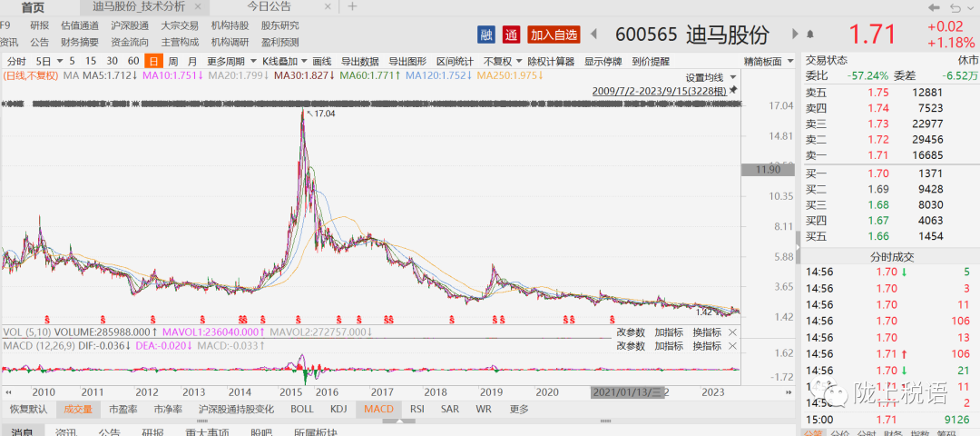Click the 导出数据 button
Image resolution: width=980 pixels, height=436 pixels.
[x=360, y=61]
